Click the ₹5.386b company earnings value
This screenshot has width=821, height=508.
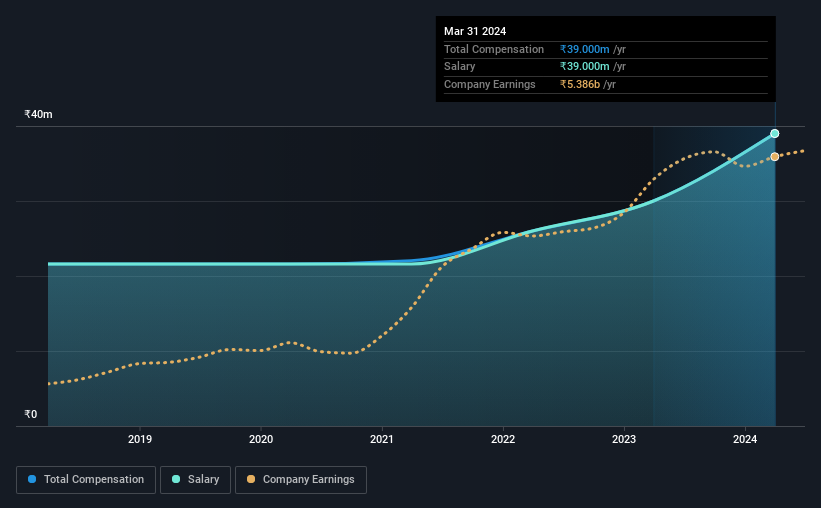point(580,84)
